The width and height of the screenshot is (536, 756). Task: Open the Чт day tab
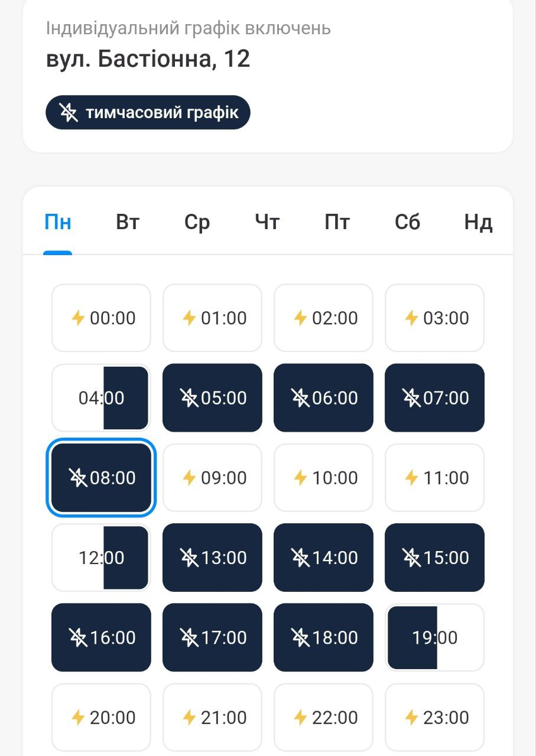click(267, 223)
